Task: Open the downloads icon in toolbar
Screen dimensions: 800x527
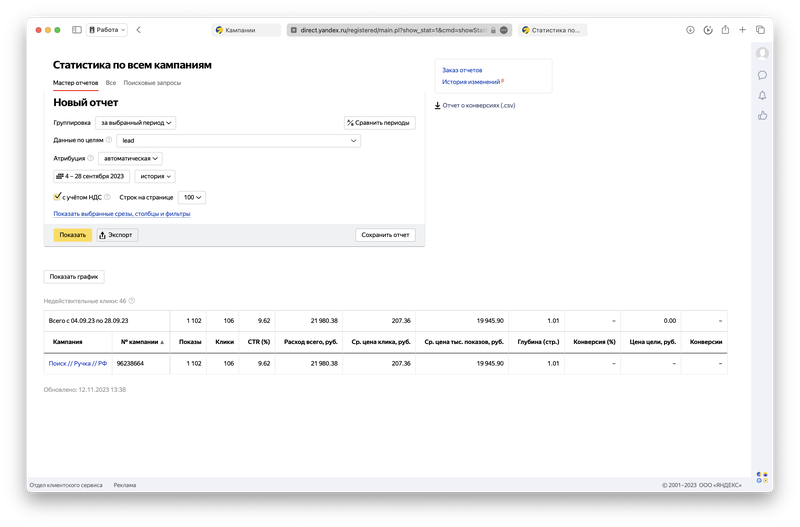Action: click(x=690, y=30)
